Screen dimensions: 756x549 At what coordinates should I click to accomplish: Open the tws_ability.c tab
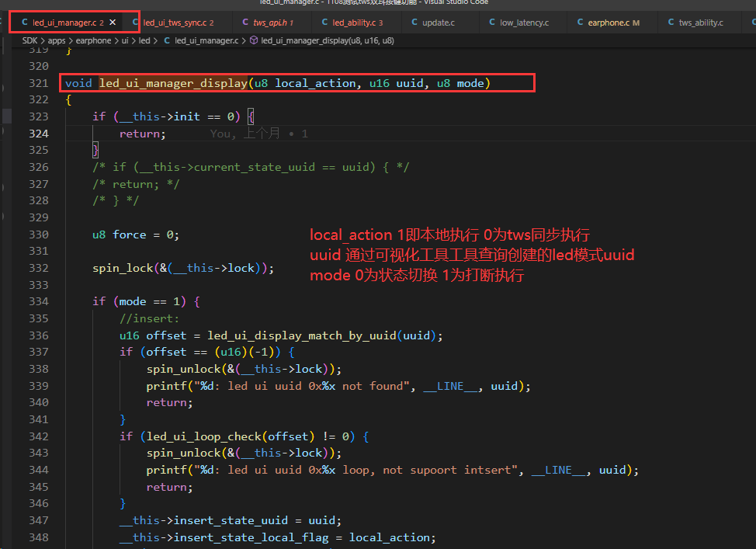[x=695, y=23]
